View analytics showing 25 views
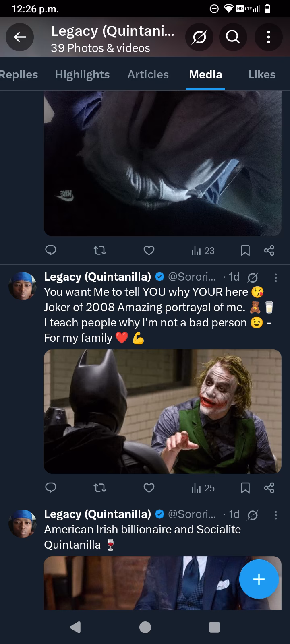 [203, 488]
